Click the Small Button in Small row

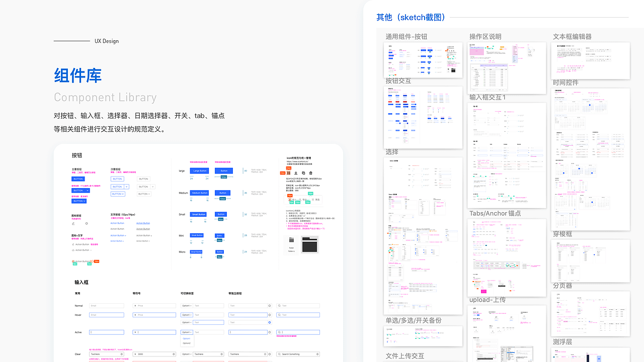click(198, 214)
